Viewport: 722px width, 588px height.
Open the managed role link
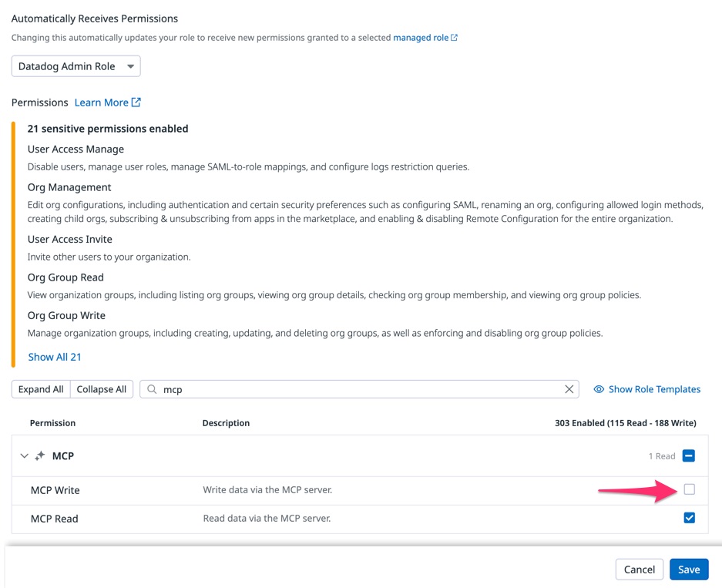pyautogui.click(x=421, y=37)
